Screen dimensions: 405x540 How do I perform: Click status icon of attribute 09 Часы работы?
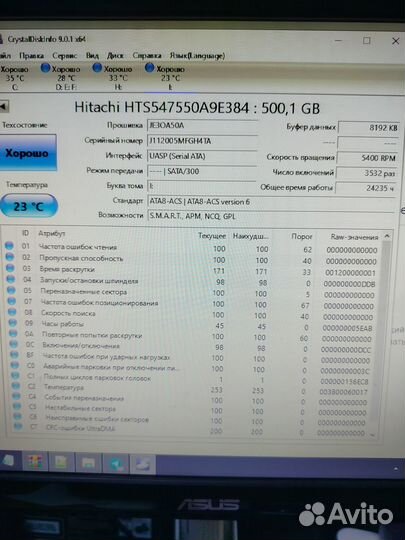pyautogui.click(x=12, y=323)
